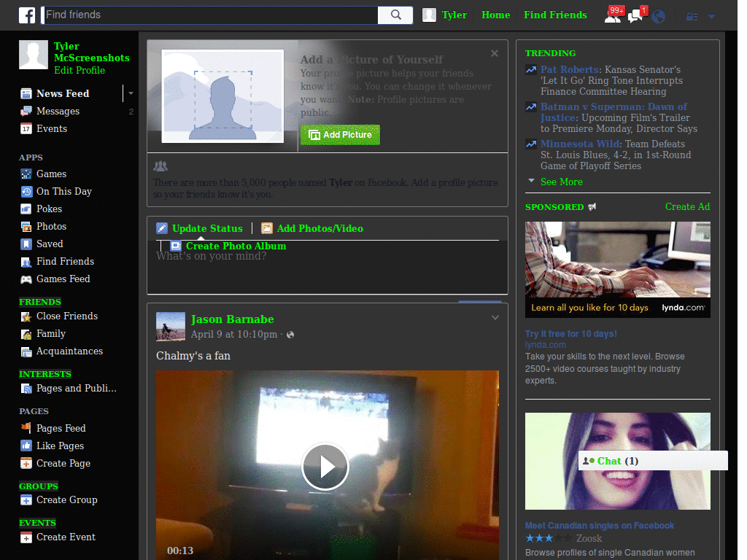
Task: Select the Pokes icon in the sidebar
Action: pyautogui.click(x=24, y=209)
